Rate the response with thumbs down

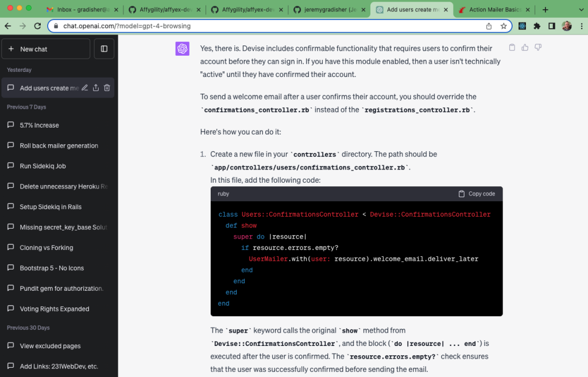click(x=538, y=47)
